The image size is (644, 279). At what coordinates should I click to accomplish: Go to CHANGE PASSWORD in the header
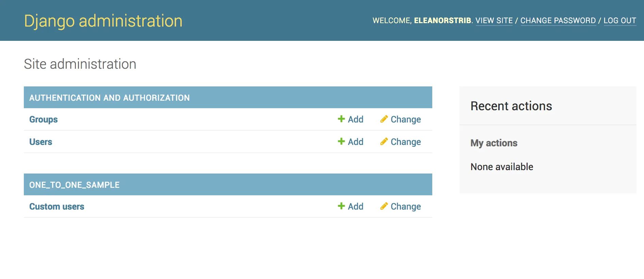[558, 20]
